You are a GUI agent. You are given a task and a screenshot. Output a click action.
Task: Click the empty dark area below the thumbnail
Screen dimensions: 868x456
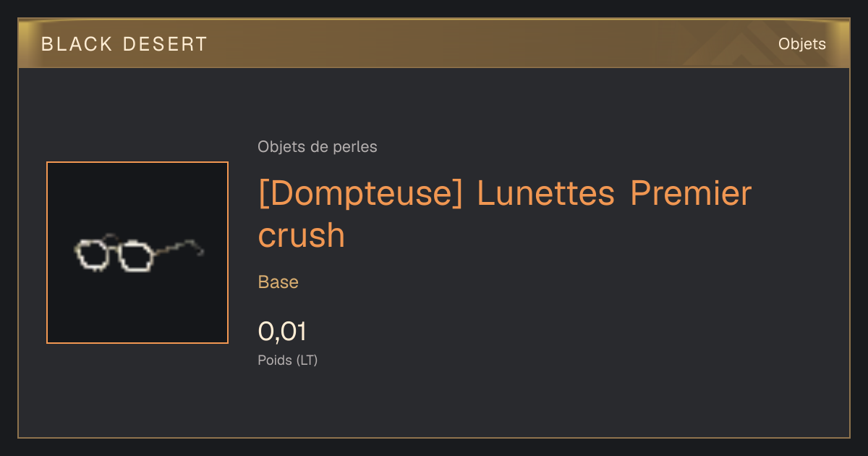click(137, 391)
